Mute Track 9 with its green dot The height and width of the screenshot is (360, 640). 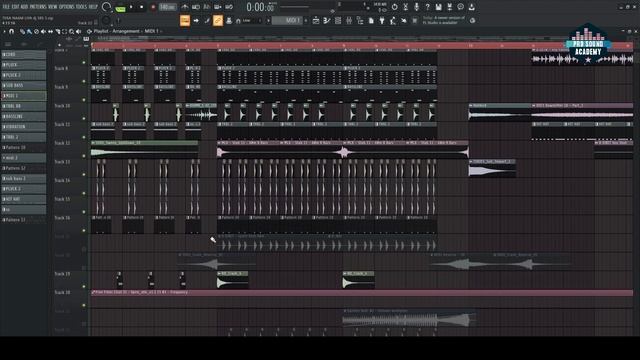pyautogui.click(x=84, y=100)
